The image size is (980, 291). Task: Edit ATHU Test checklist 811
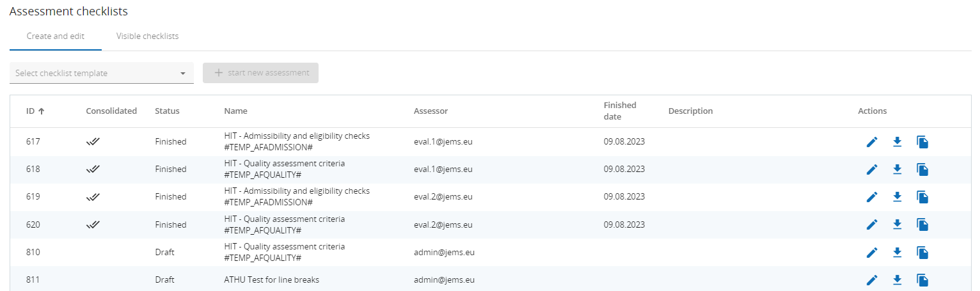[x=872, y=280]
